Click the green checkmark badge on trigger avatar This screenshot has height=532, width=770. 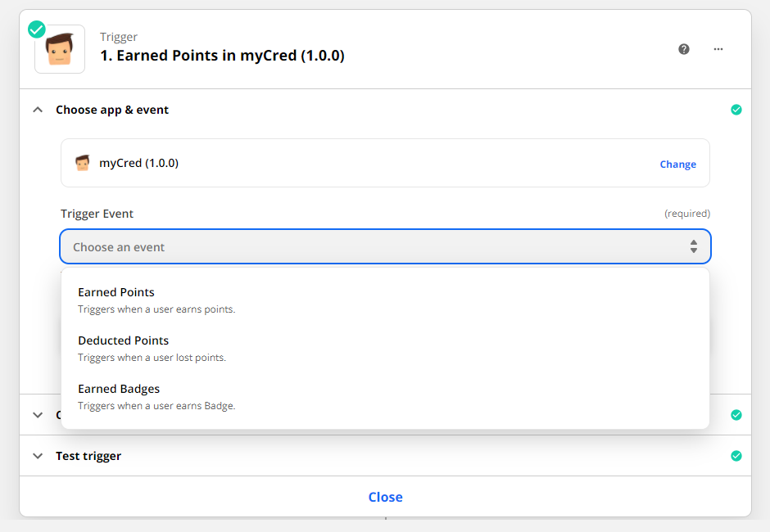click(x=37, y=29)
